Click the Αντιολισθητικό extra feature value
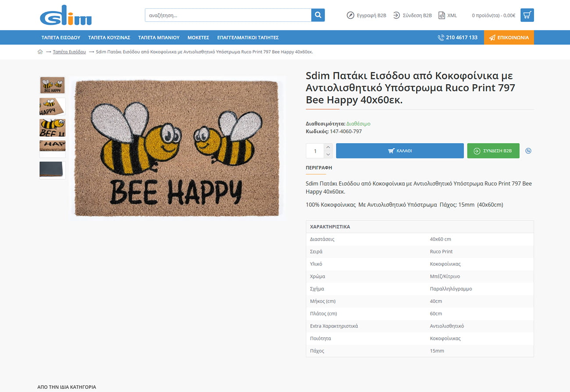 447,326
